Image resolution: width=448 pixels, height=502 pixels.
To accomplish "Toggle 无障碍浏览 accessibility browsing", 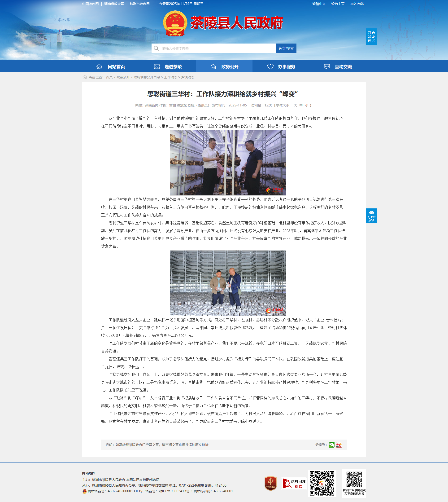I will tap(371, 216).
